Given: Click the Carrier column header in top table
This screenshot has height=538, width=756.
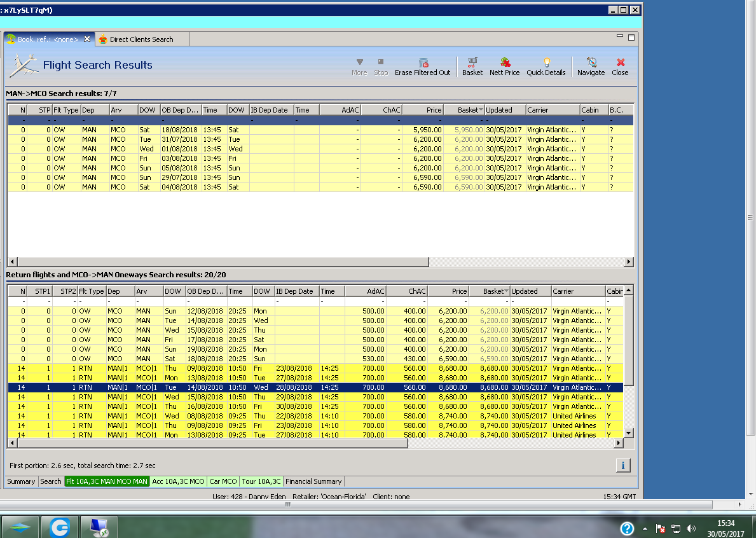Looking at the screenshot, I should [551, 110].
